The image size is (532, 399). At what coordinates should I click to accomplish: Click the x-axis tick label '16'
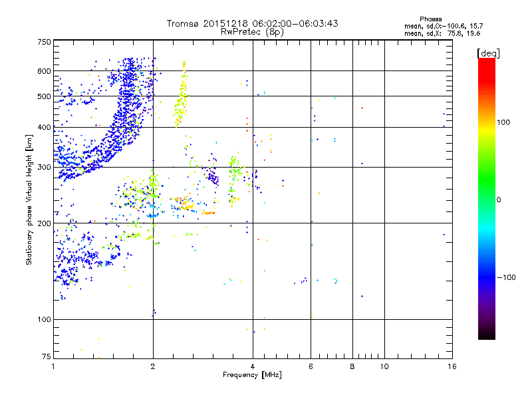click(x=452, y=366)
